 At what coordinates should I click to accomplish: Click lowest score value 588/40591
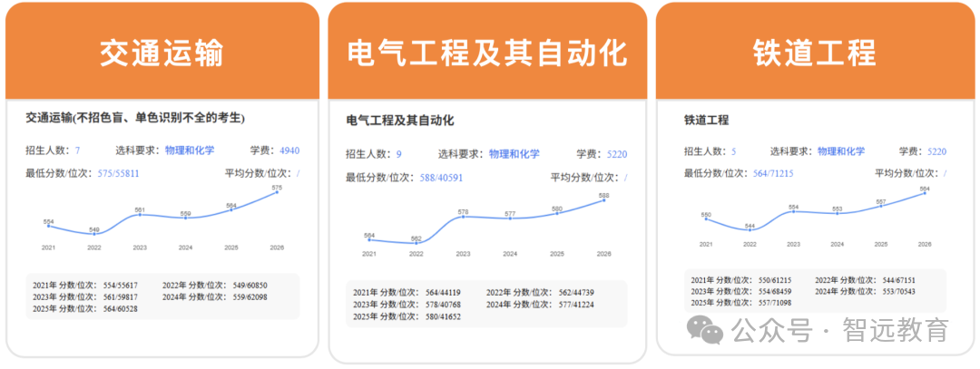[441, 178]
